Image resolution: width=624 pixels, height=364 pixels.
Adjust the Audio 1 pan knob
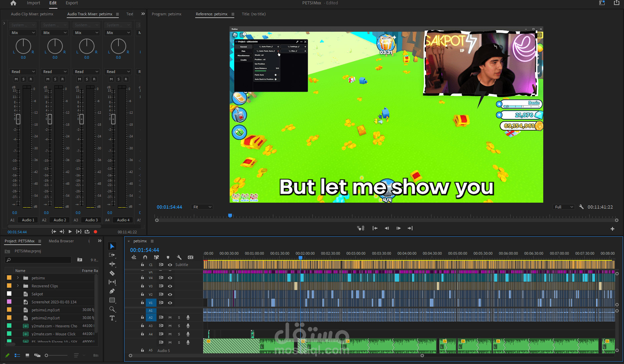click(x=23, y=46)
